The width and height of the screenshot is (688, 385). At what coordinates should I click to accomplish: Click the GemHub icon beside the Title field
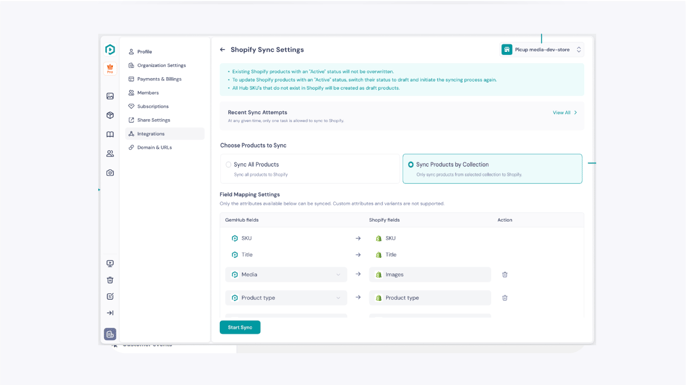click(235, 255)
